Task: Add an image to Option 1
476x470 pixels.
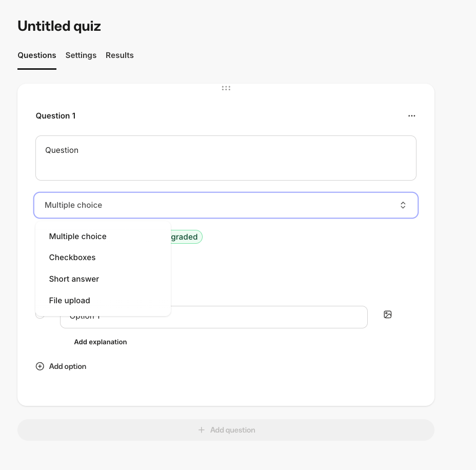Action: (x=388, y=315)
